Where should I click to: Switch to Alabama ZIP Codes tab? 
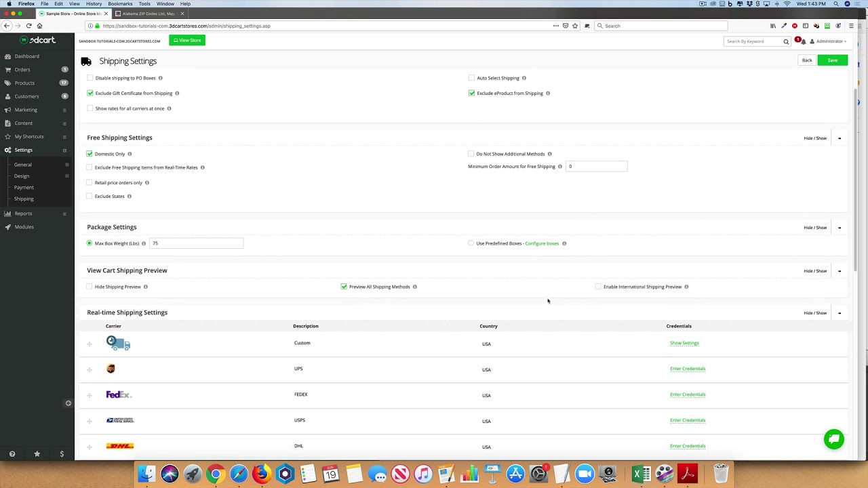pos(148,14)
